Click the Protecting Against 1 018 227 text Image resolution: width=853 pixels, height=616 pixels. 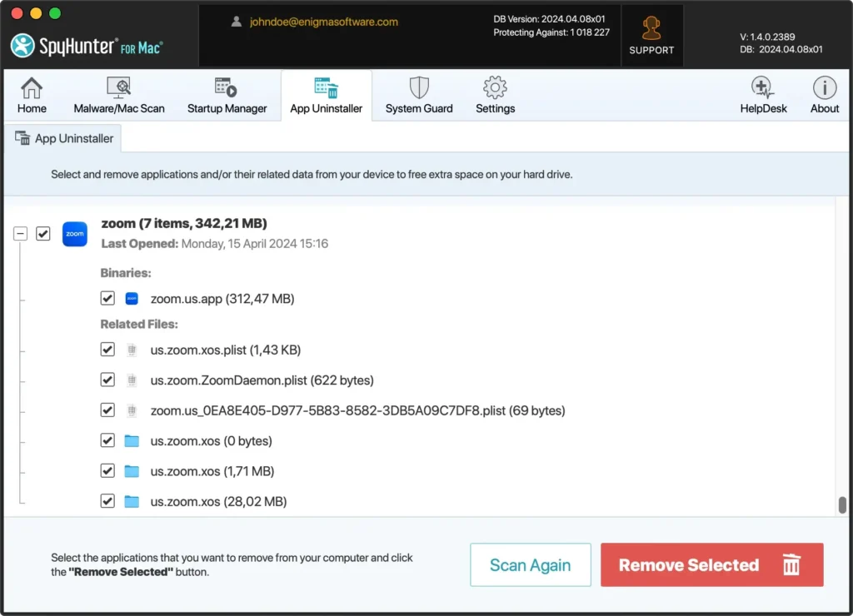point(551,32)
